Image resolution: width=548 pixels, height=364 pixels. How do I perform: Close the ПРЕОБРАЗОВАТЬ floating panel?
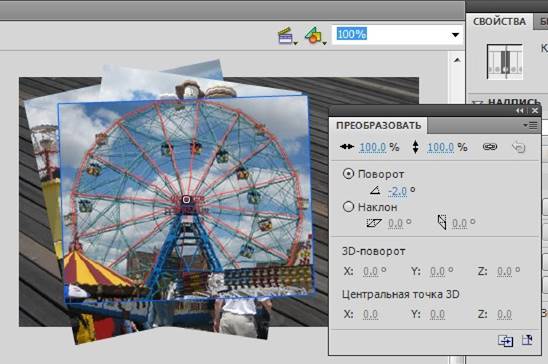click(535, 111)
